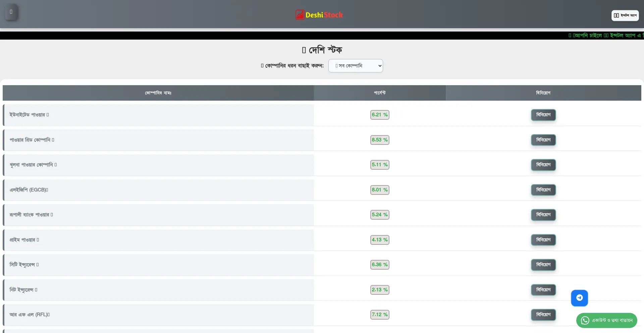Open the blue Telegram chat icon
This screenshot has height=333, width=644.
(579, 298)
